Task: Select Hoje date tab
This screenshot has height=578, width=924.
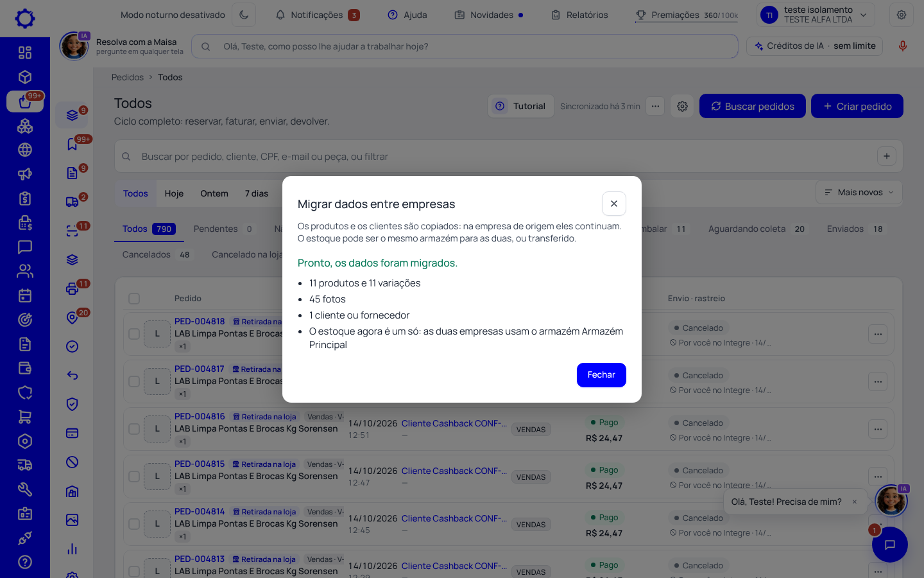Action: (x=174, y=193)
